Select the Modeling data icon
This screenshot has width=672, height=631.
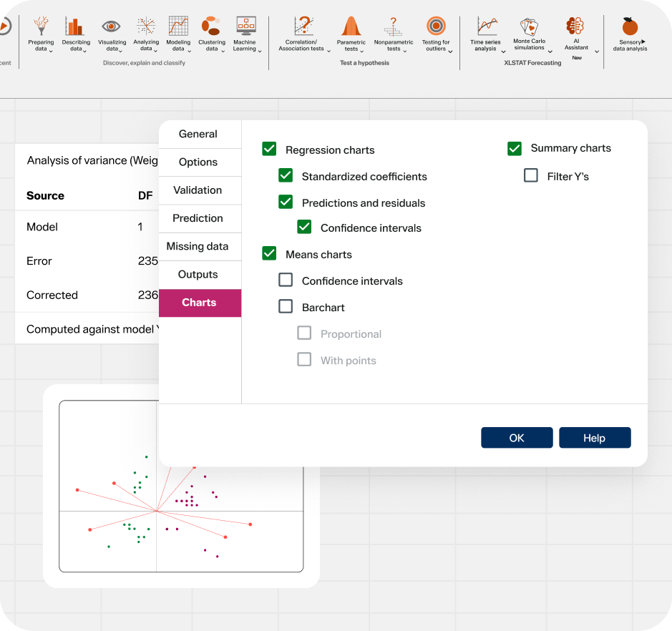tap(178, 26)
